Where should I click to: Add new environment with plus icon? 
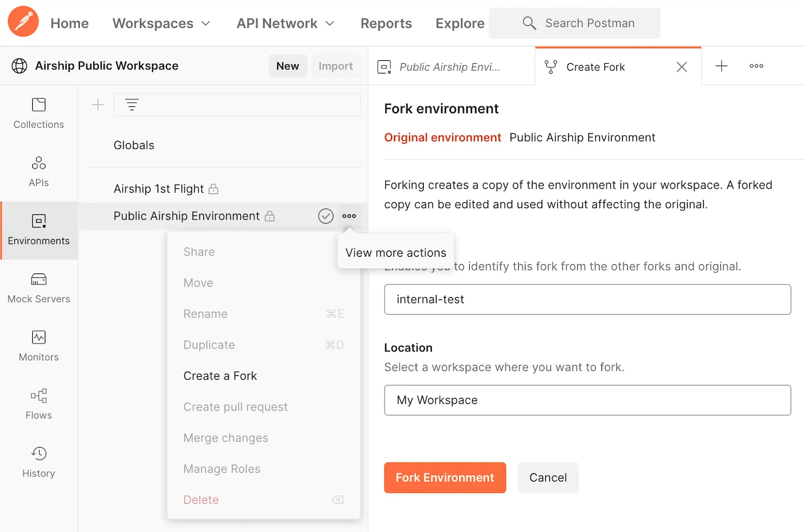pos(98,105)
